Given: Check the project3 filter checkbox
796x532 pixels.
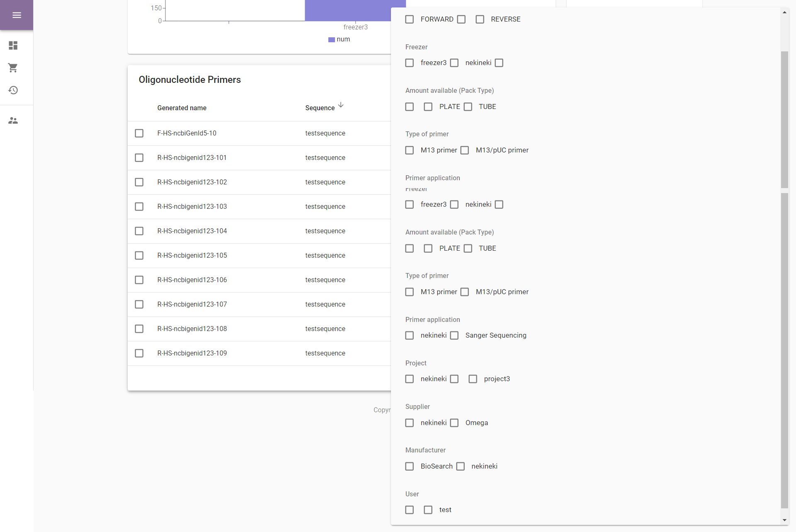Looking at the screenshot, I should coord(473,379).
